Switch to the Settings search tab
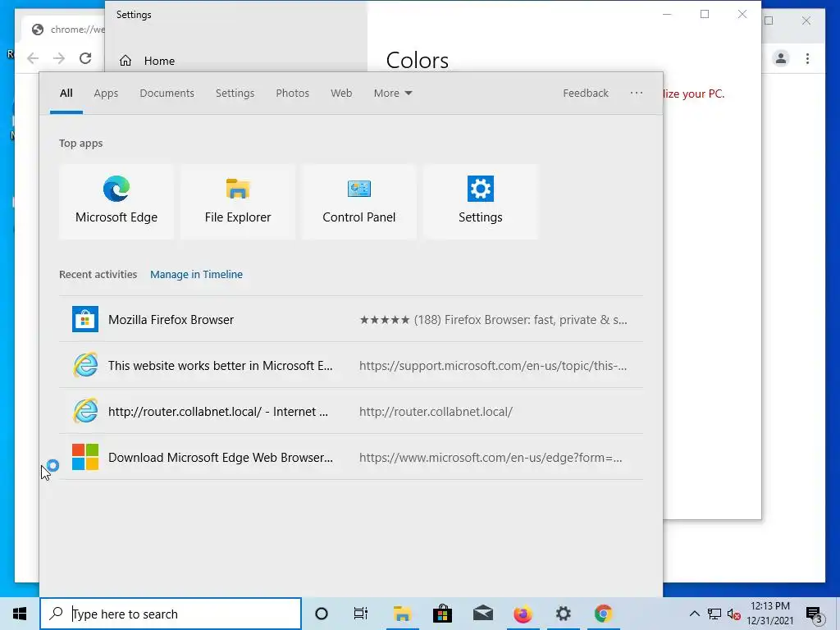This screenshot has width=840, height=630. click(x=235, y=93)
